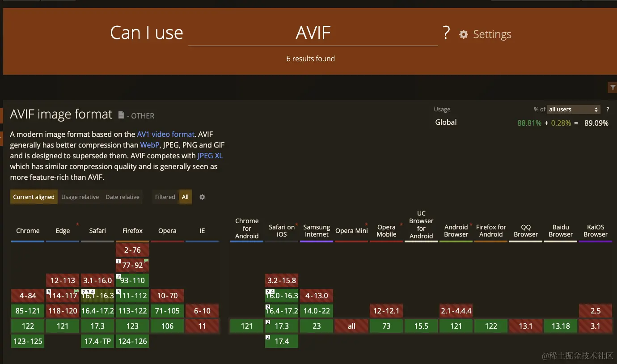Click Baidu Browser 13.18 cell
This screenshot has width=617, height=364.
pyautogui.click(x=561, y=326)
